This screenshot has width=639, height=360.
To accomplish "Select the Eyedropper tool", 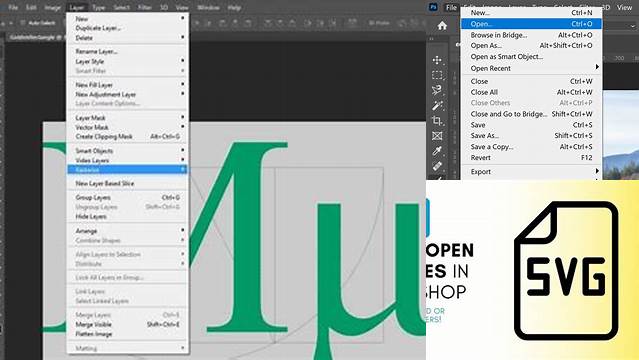I will point(437,150).
